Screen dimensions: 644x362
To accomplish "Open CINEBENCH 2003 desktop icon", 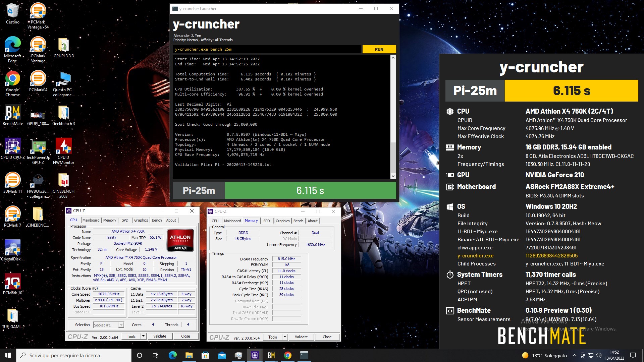I will coord(63,185).
